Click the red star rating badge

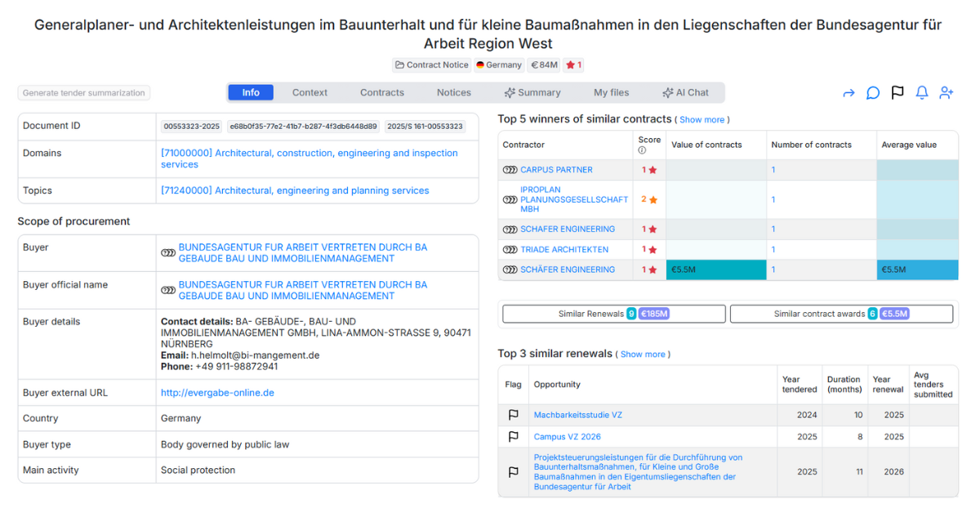click(x=574, y=65)
